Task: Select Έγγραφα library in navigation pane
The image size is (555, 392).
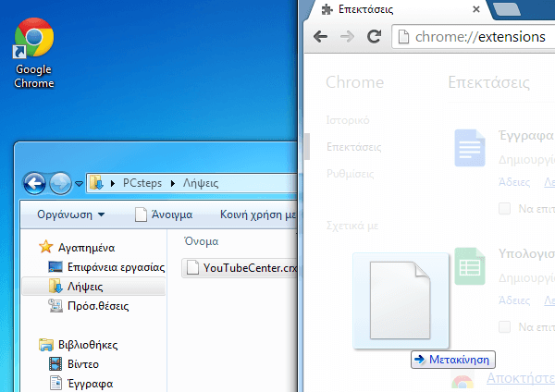Action: click(x=91, y=384)
